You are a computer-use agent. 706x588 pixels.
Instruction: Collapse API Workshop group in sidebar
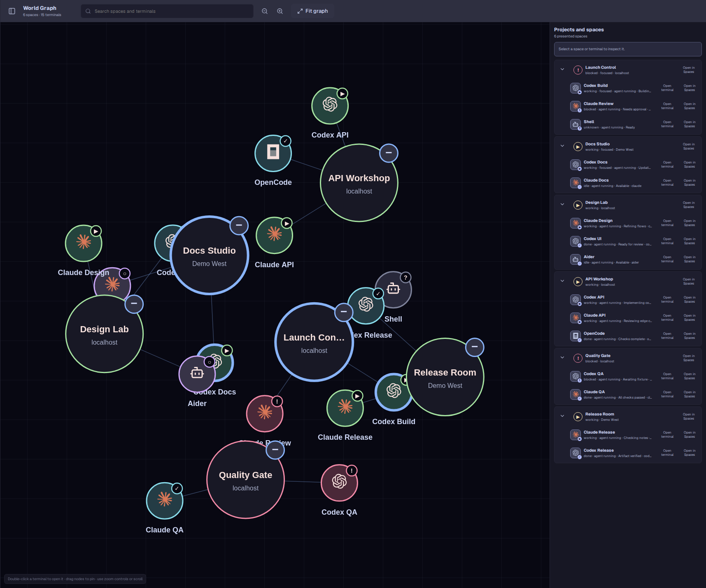pos(562,281)
